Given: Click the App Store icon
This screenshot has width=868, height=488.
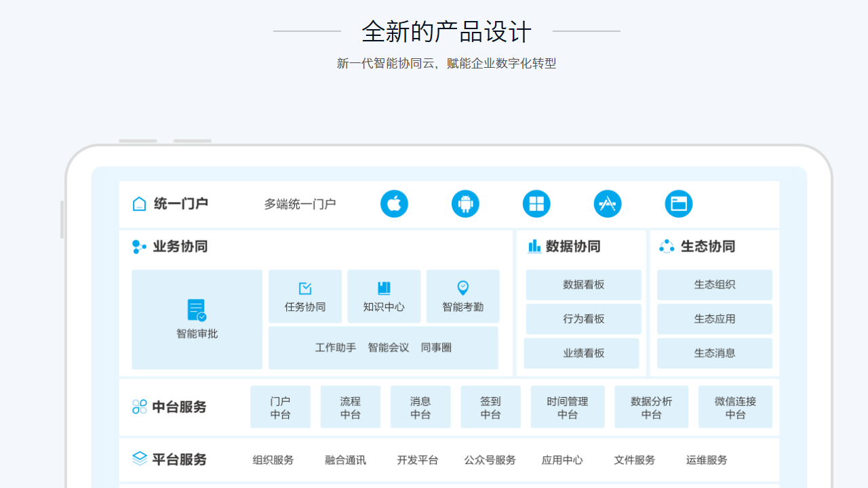Looking at the screenshot, I should click(x=608, y=203).
